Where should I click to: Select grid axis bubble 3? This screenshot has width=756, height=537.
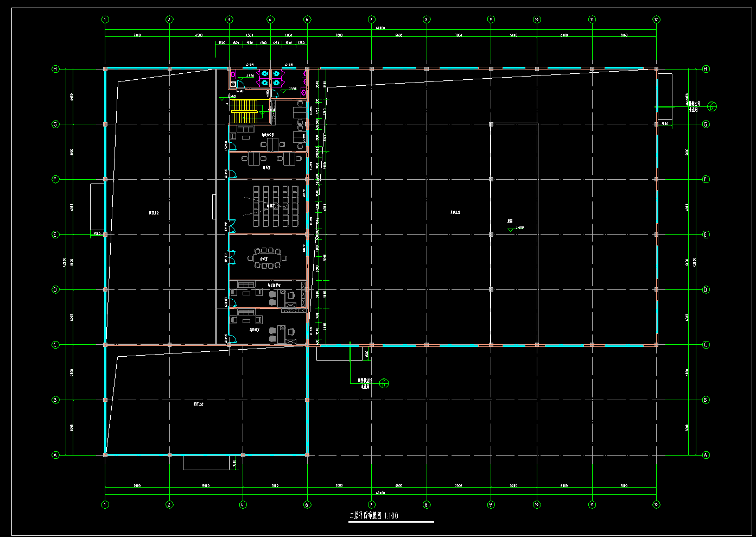pyautogui.click(x=229, y=20)
